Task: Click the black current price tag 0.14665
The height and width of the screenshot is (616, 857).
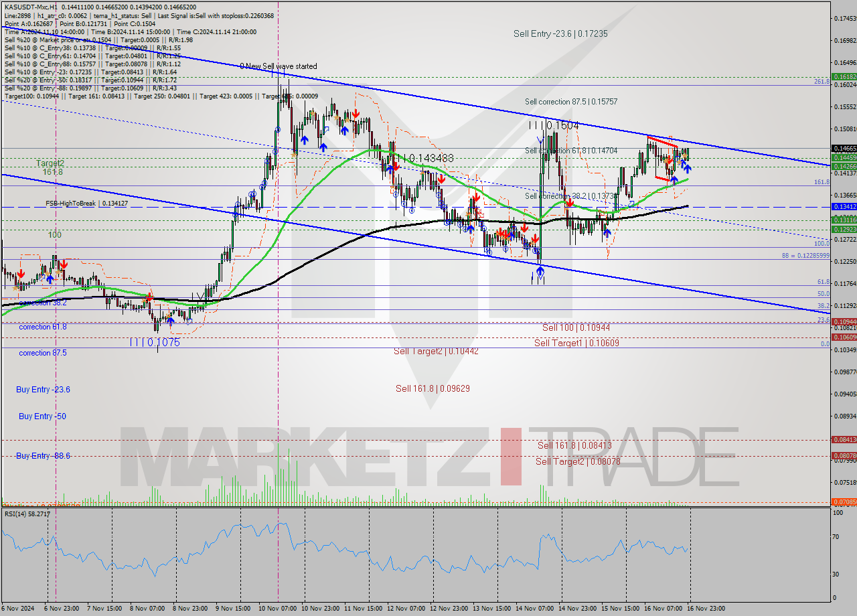Action: click(844, 148)
